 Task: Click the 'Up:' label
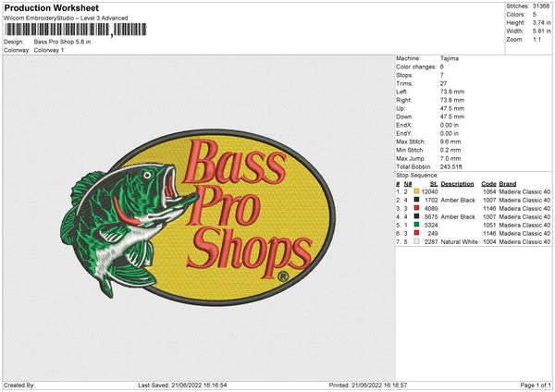point(401,108)
